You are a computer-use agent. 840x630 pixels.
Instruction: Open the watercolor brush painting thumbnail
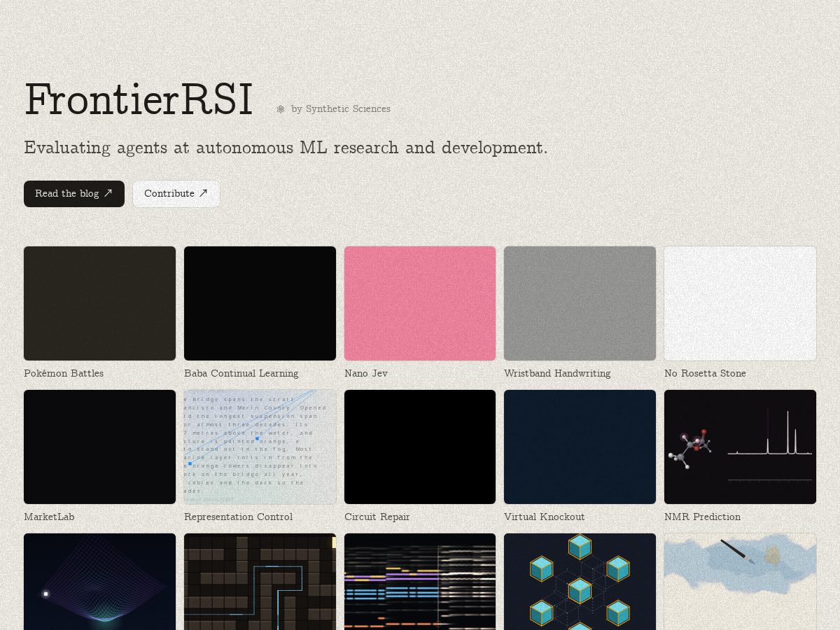(740, 582)
